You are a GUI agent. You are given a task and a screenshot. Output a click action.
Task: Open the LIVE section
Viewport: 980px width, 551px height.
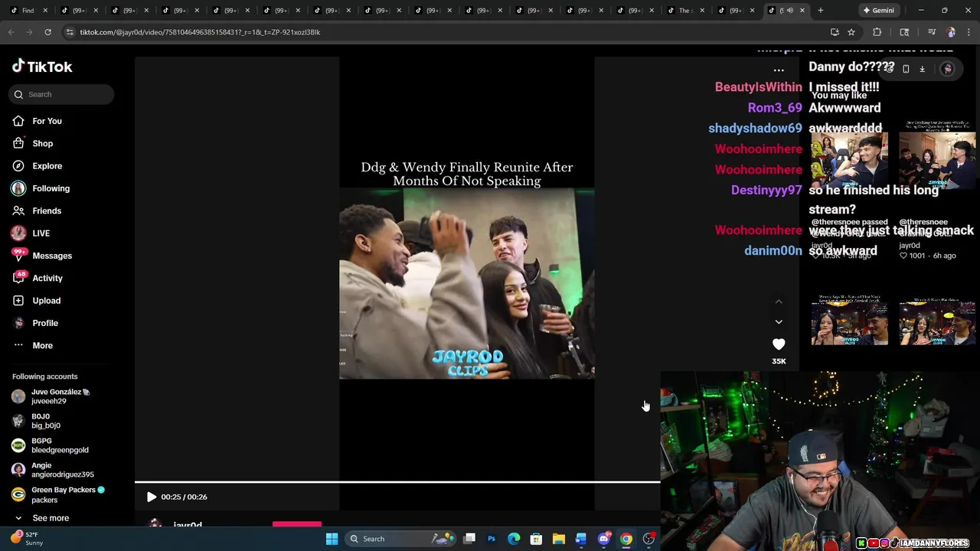pos(31,233)
